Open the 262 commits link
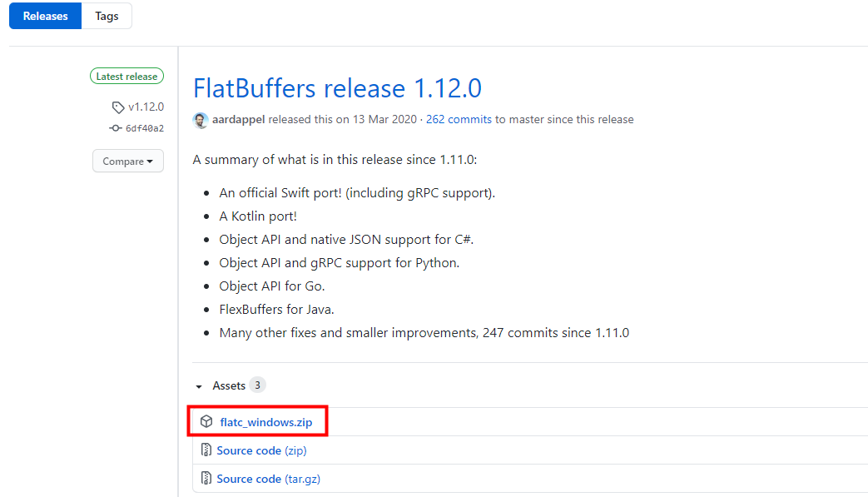868x497 pixels. click(x=459, y=120)
